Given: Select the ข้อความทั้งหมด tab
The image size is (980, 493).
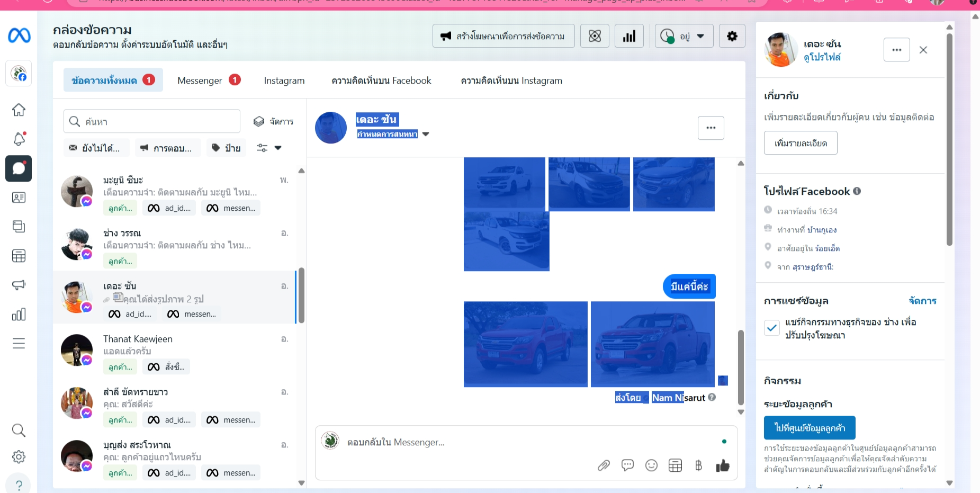Looking at the screenshot, I should 113,80.
